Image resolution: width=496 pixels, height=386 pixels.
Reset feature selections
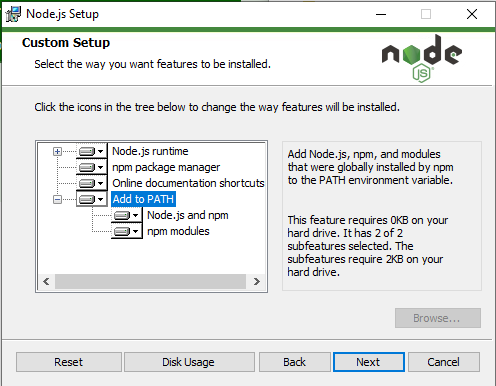point(69,362)
